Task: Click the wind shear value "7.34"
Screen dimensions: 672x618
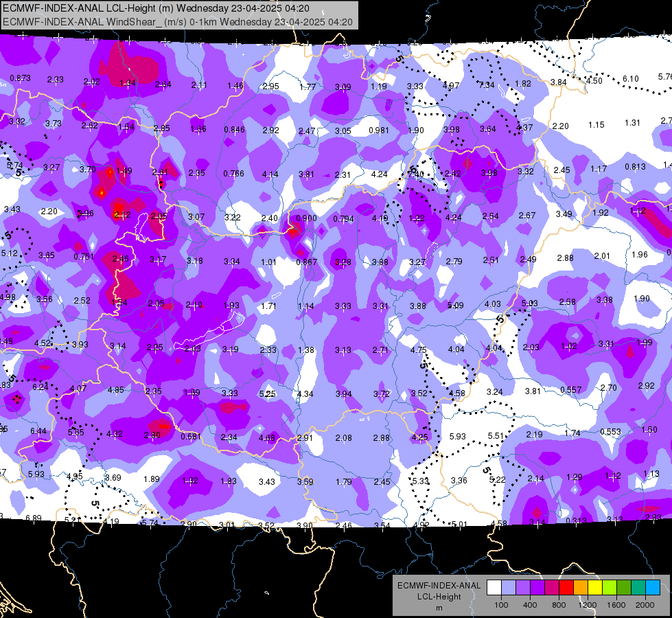Action: click(x=487, y=85)
